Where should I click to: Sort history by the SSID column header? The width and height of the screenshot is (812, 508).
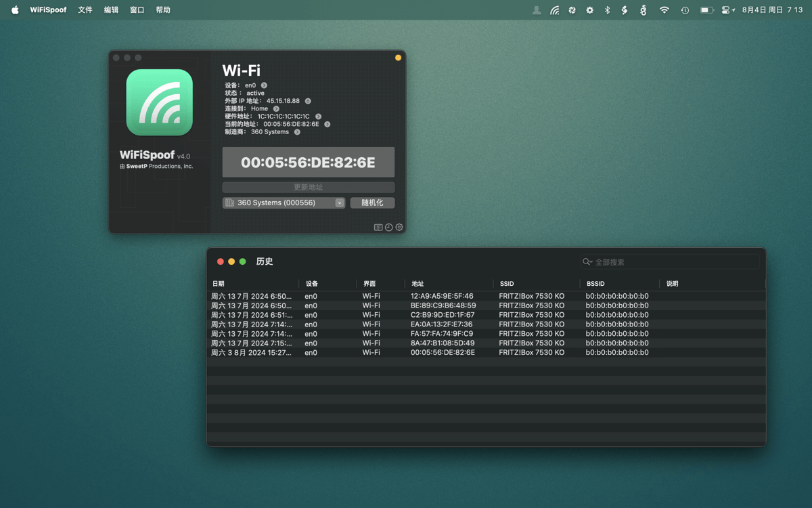coord(537,284)
